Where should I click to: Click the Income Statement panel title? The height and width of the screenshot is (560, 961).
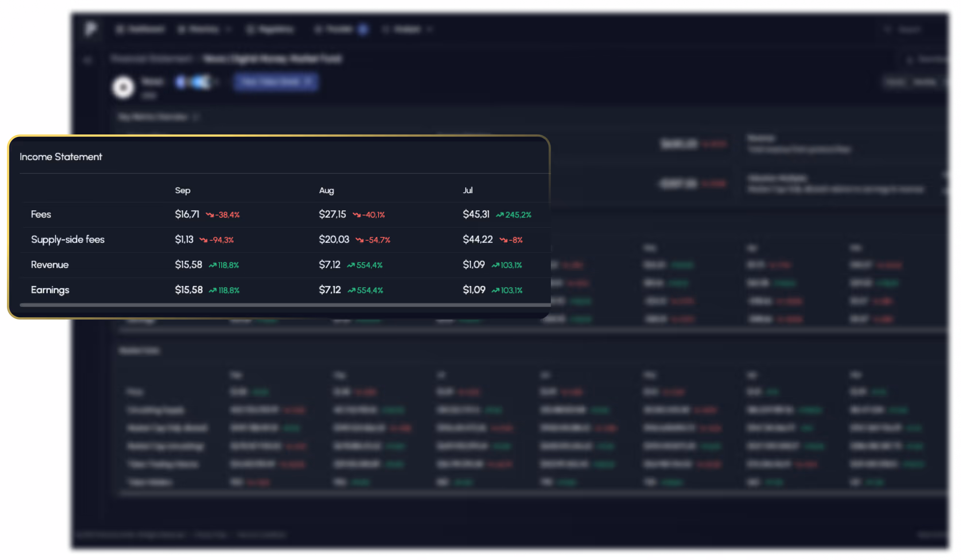pos(61,157)
